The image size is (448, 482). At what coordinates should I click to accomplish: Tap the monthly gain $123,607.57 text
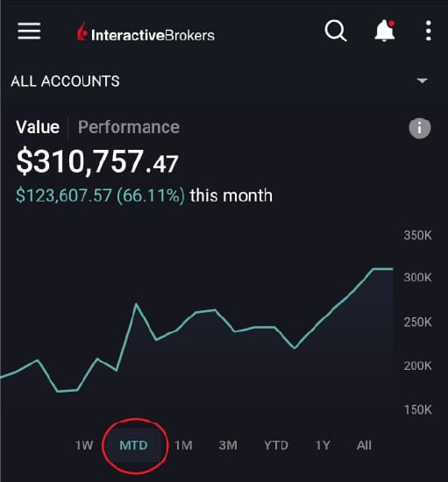click(64, 195)
